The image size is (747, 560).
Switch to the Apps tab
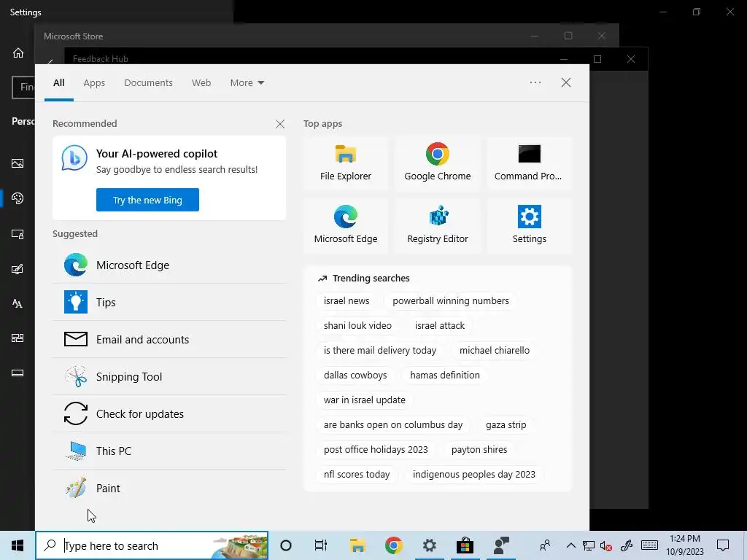point(94,83)
